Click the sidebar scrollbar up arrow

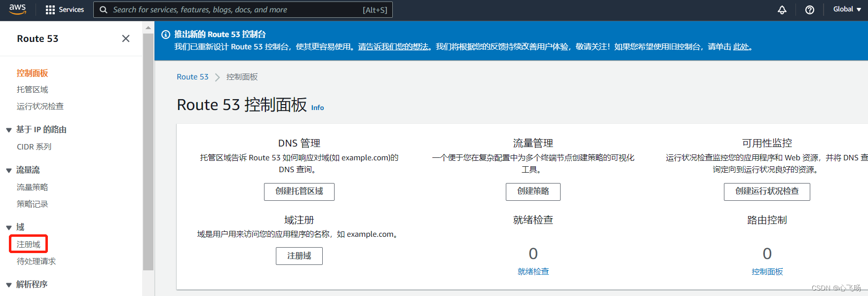148,28
